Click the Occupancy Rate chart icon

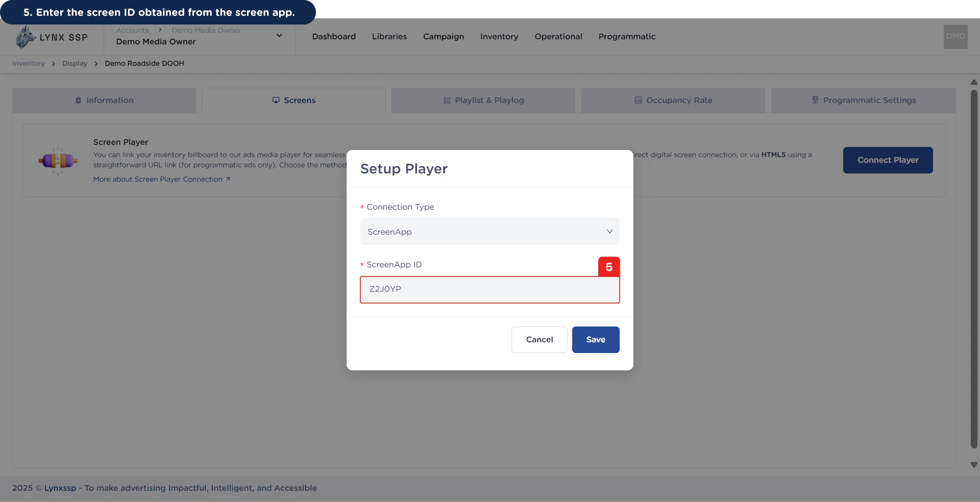click(638, 100)
